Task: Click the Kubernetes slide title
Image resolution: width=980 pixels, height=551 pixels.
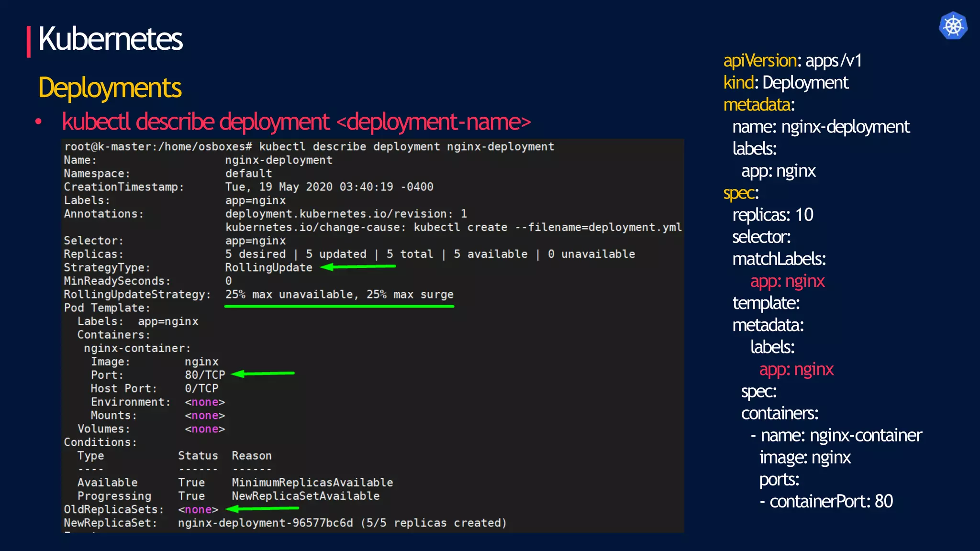Action: [x=110, y=39]
